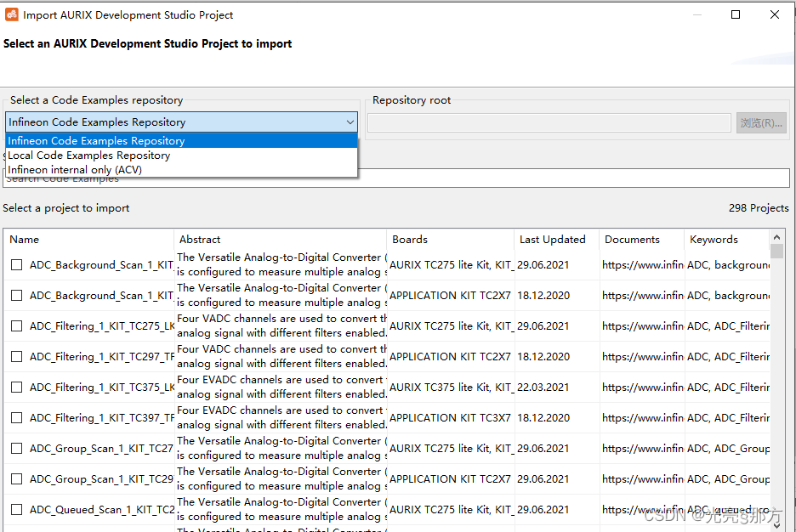The width and height of the screenshot is (796, 532).
Task: Tick checkbox for ADC_Background_Scan_1 dated 29.06.2021
Action: click(17, 265)
